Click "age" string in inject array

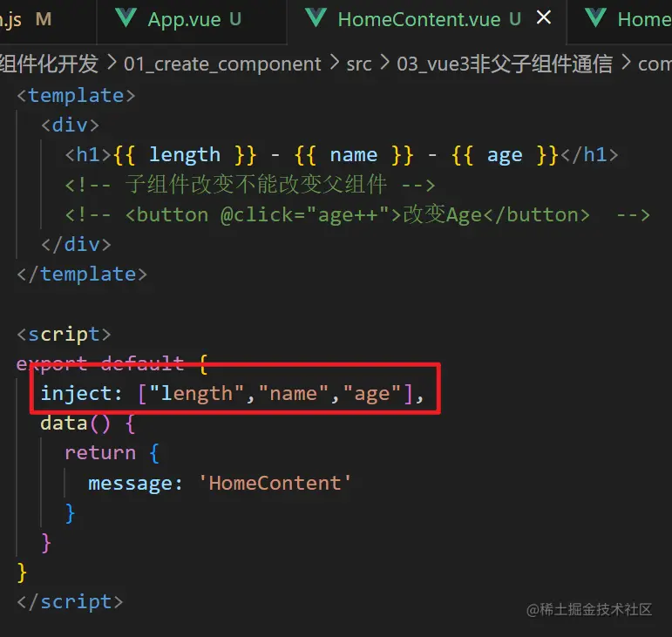tap(371, 395)
